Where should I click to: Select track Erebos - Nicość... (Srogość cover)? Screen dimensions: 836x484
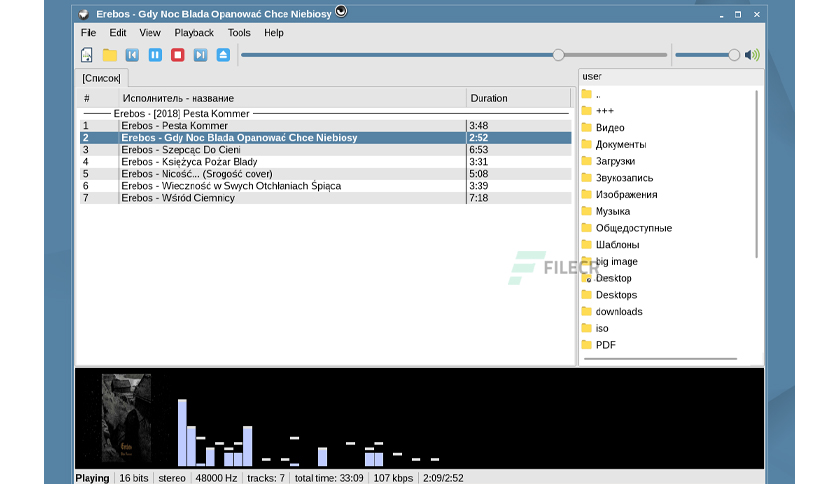click(325, 174)
